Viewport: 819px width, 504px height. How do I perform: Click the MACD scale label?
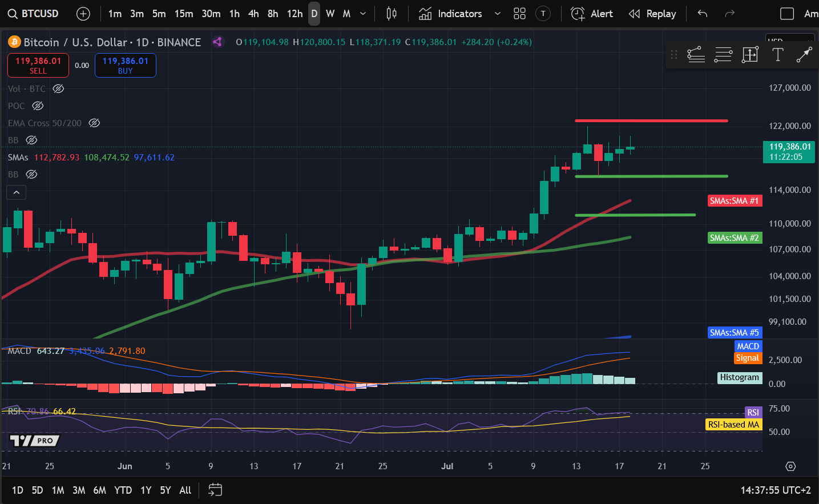748,346
